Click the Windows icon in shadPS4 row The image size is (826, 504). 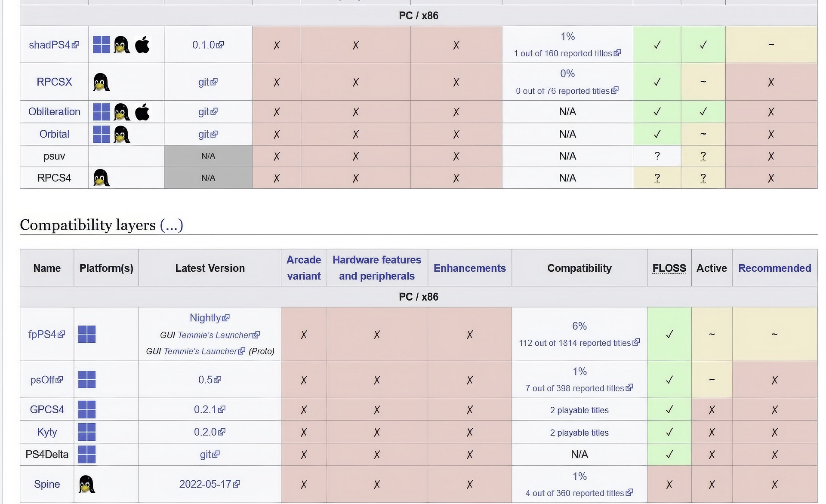pos(102,45)
